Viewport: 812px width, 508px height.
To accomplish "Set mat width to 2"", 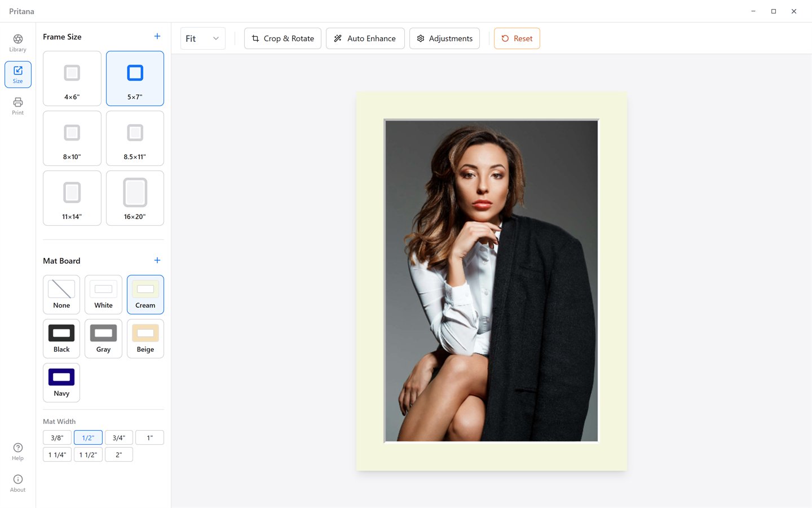I will 119,454.
